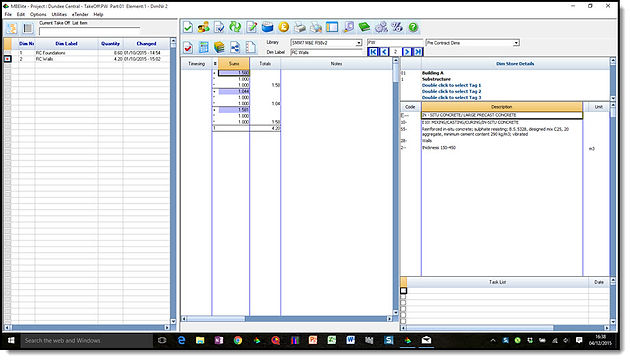Viewport: 630px width, 360px height.
Task: Click the percentage symbol toolbar icon
Action: 397,27
